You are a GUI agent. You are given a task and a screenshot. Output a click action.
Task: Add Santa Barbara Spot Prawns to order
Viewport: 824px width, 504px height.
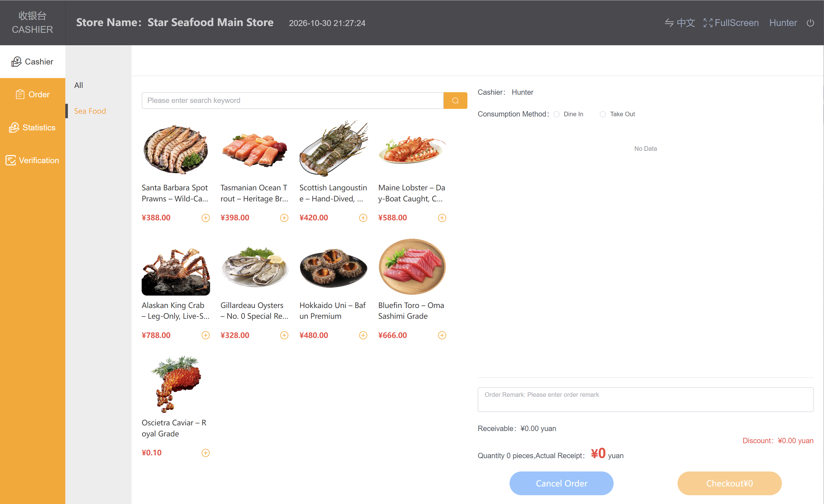pos(205,218)
